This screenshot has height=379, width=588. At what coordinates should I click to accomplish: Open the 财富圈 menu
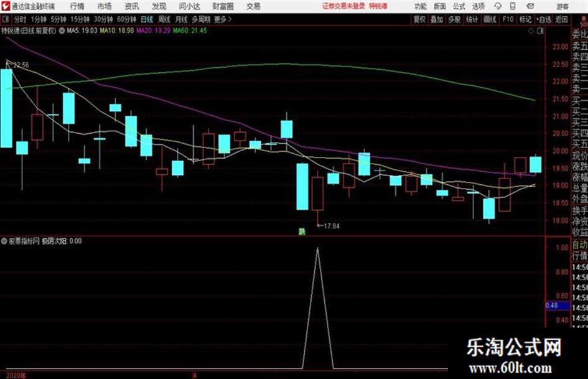(223, 6)
